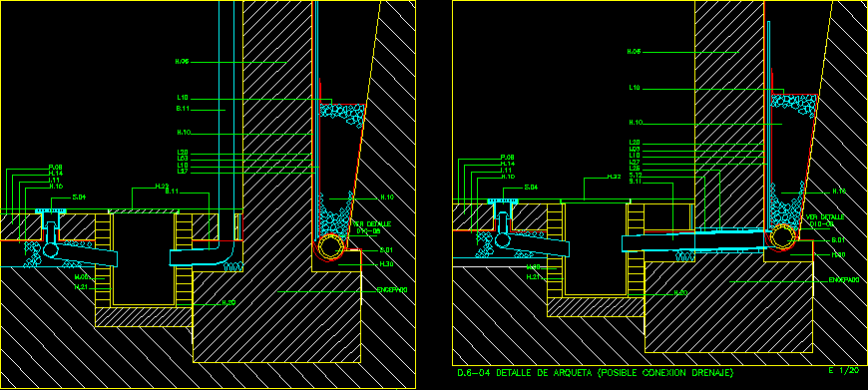This screenshot has height=390, width=868.
Task: Click the VER DETALLE note in left drawing
Action: point(372,227)
